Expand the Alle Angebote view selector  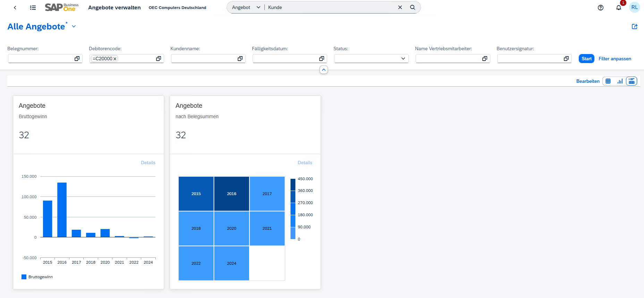pyautogui.click(x=74, y=27)
